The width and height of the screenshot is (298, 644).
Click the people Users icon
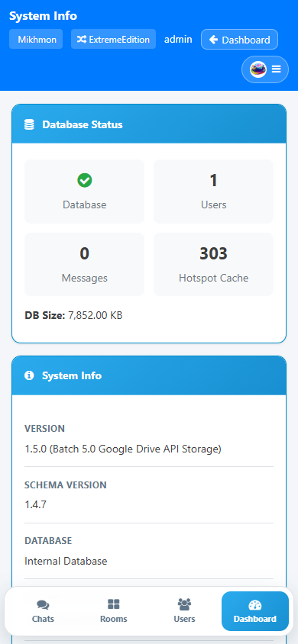184,604
